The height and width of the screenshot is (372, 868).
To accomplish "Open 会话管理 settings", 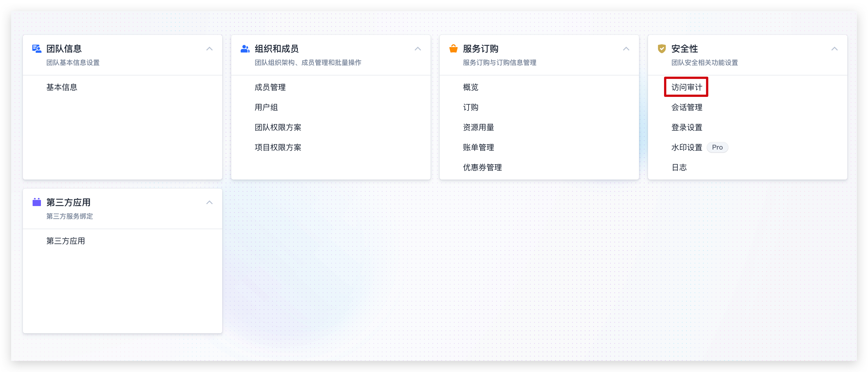I will tap(686, 107).
